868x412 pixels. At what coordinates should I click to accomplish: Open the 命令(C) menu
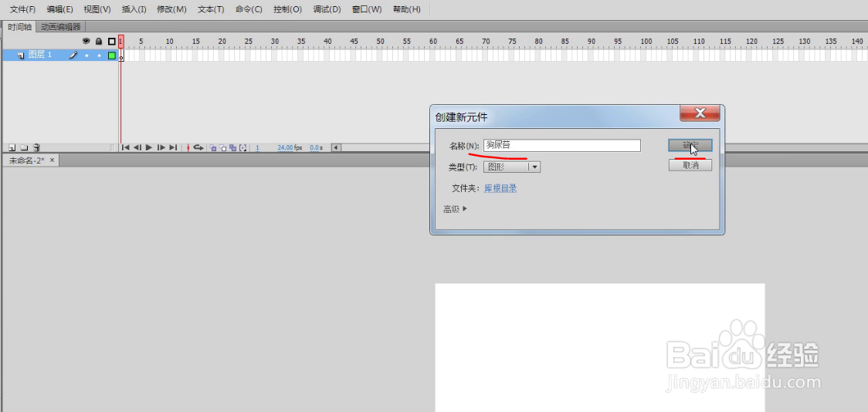pyautogui.click(x=249, y=9)
